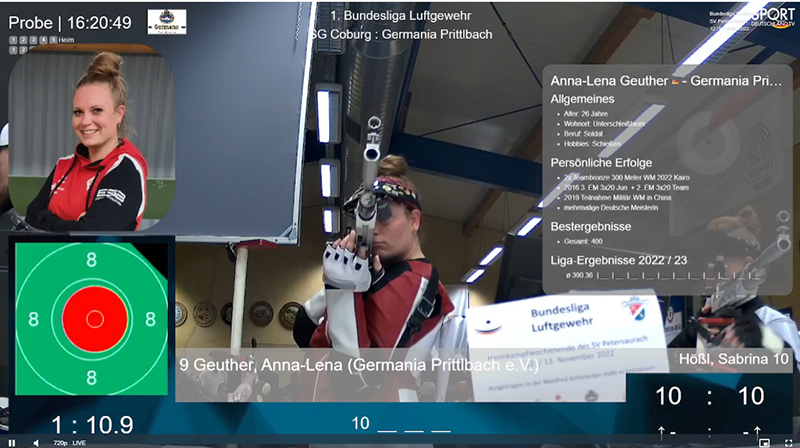Click the Gutmann club logo
Viewport: 800px width, 448px height.
tap(167, 22)
